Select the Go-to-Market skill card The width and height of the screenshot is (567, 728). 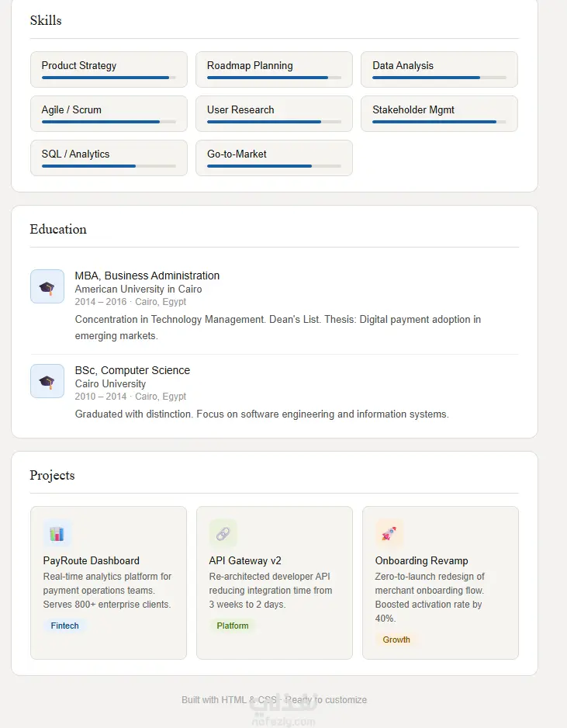pyautogui.click(x=275, y=158)
